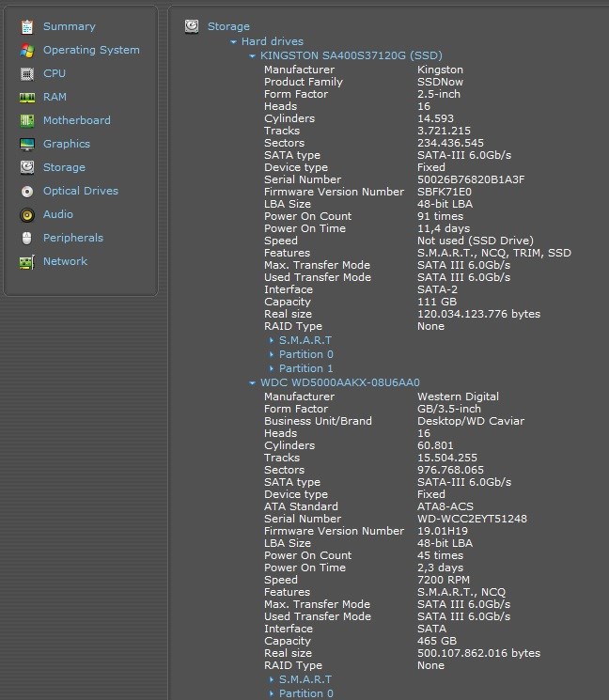Collapse the Hard drives tree arrow
This screenshot has height=700, width=609.
tap(233, 42)
